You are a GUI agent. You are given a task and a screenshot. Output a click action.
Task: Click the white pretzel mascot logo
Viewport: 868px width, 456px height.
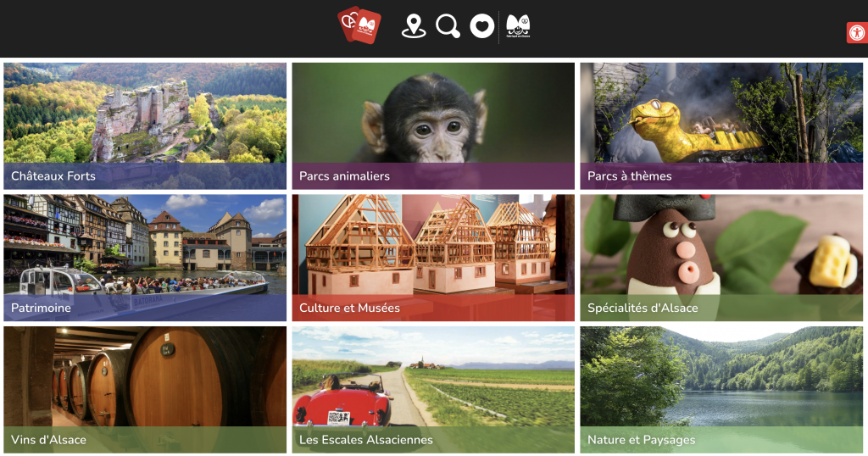518,26
